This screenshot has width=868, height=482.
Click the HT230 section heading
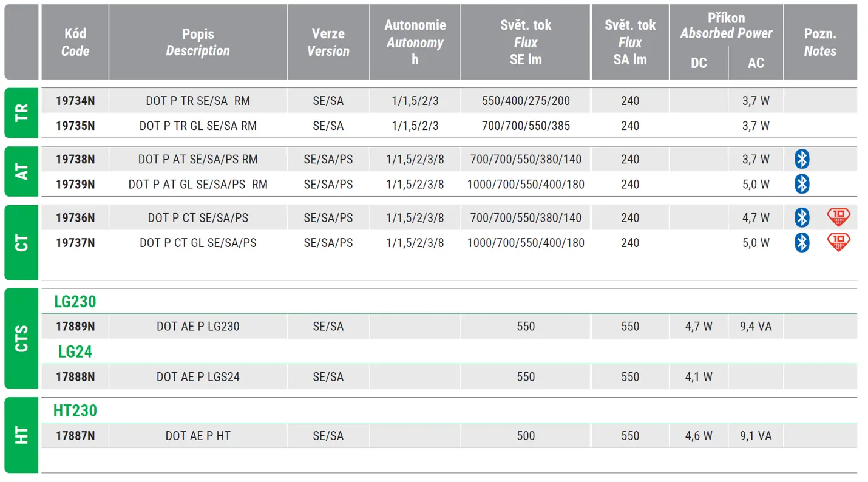click(75, 411)
